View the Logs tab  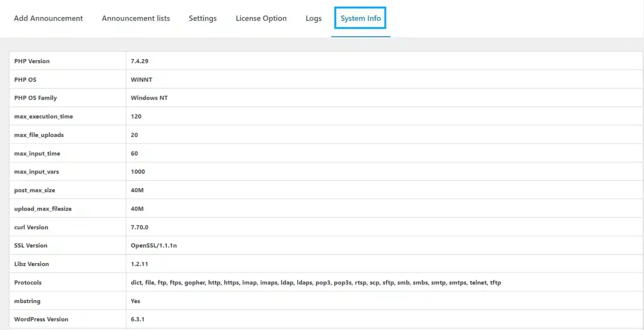click(313, 18)
